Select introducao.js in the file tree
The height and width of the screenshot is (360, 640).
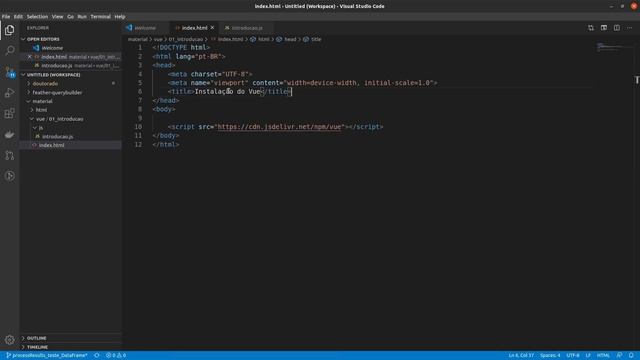[x=58, y=137]
